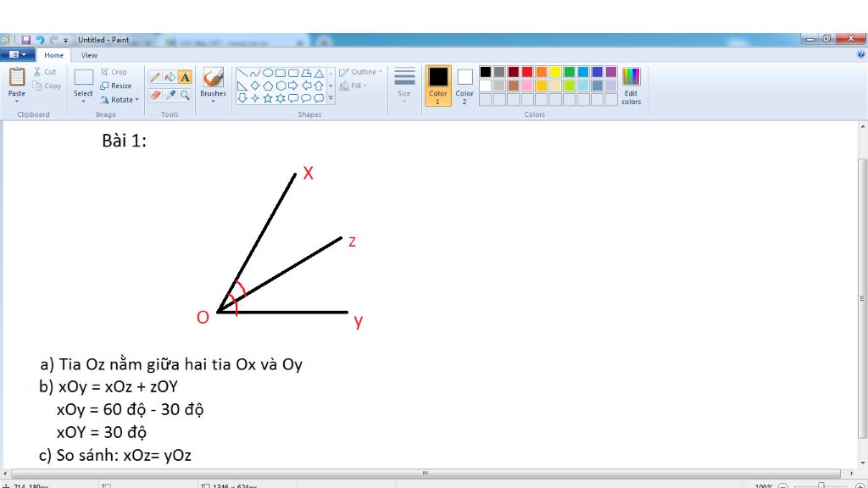Viewport: 868px width, 488px height.
Task: Open the Fill dropdown
Action: click(353, 86)
